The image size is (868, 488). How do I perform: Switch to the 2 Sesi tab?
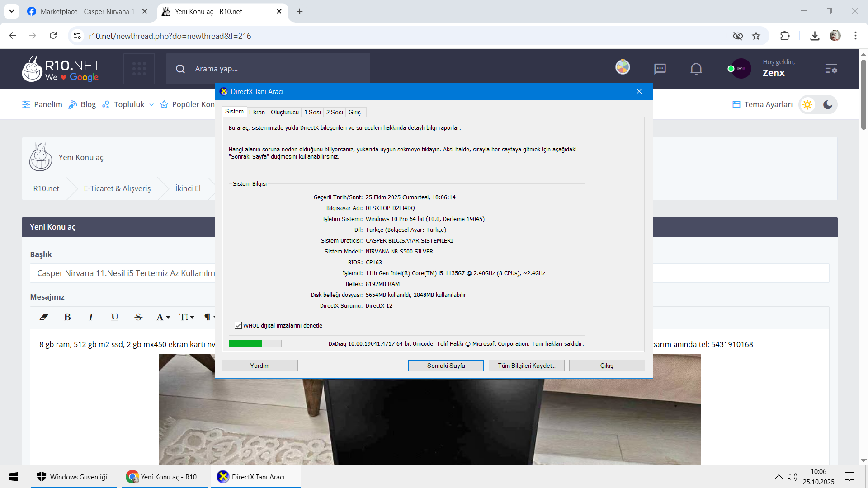pyautogui.click(x=335, y=112)
